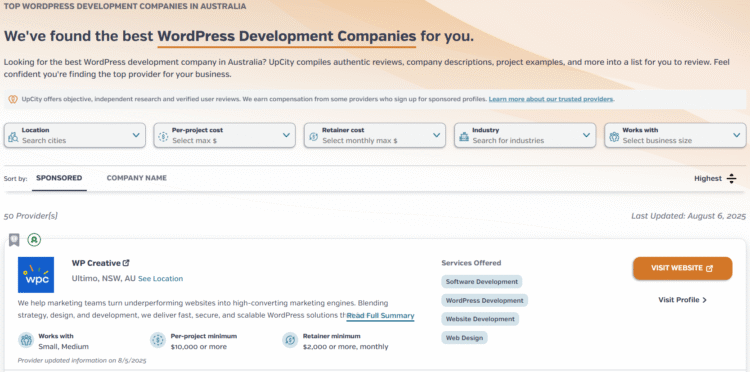This screenshot has height=372, width=750.
Task: Click the Retainer minimum icon
Action: click(x=290, y=340)
